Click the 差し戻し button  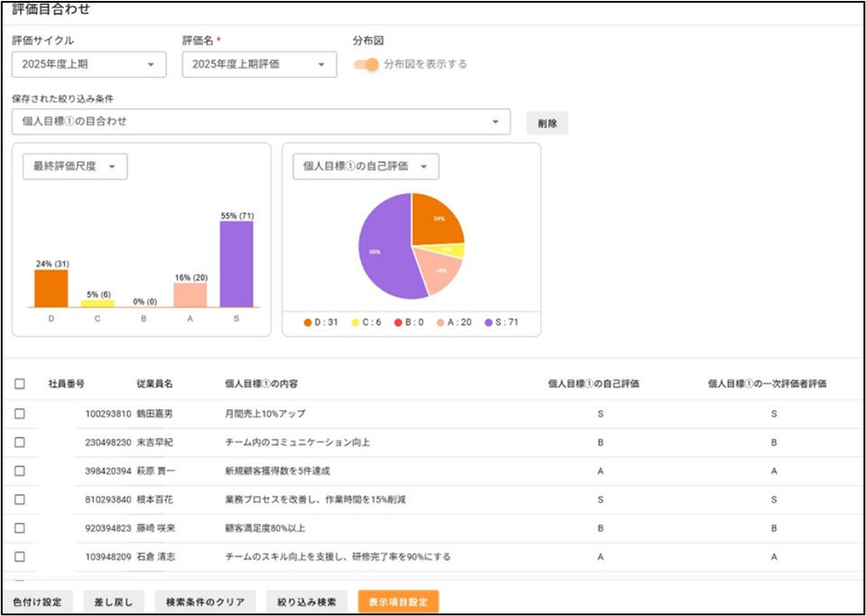114,602
